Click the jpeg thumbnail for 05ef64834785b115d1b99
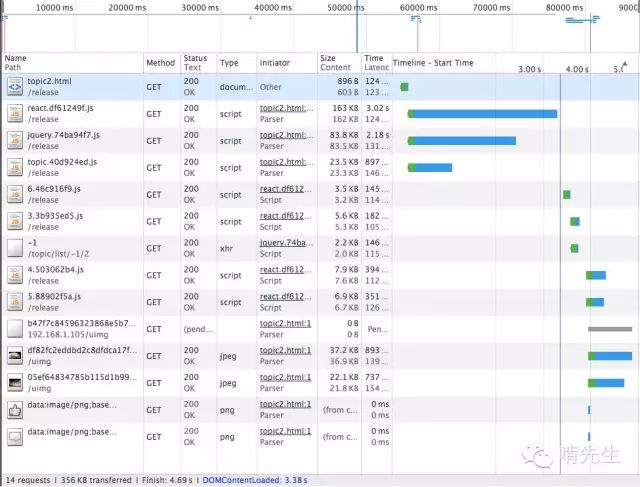Screen dimensions: 640x487 tap(15, 382)
